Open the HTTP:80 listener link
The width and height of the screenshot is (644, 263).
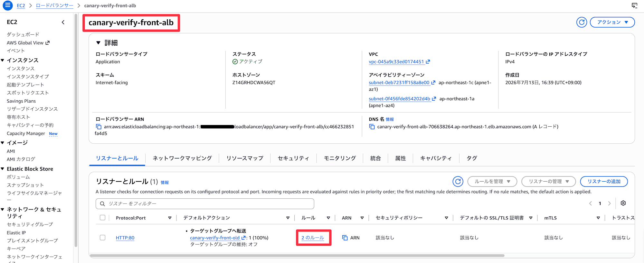click(125, 238)
